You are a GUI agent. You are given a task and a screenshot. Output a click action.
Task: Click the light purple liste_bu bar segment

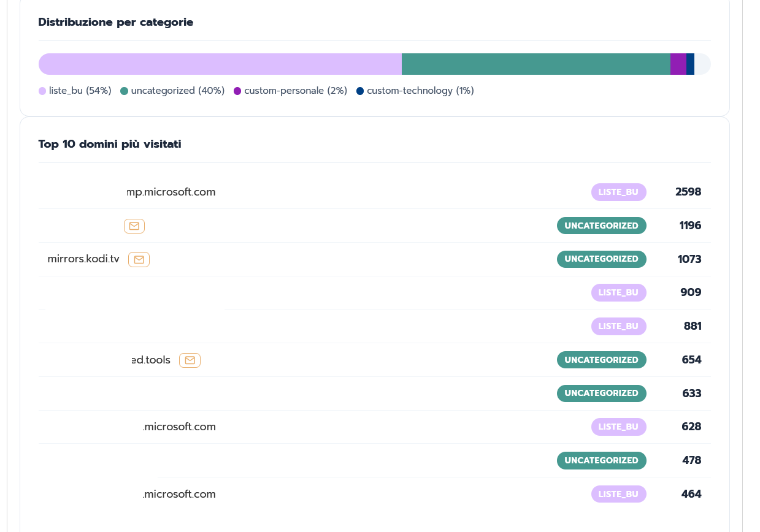pyautogui.click(x=220, y=64)
